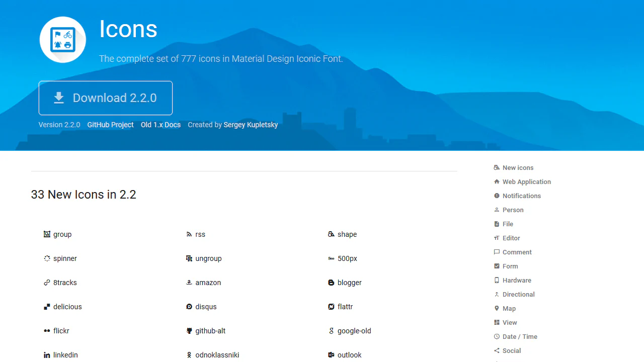Go to Web Application section
This screenshot has width=644, height=362.
[527, 182]
